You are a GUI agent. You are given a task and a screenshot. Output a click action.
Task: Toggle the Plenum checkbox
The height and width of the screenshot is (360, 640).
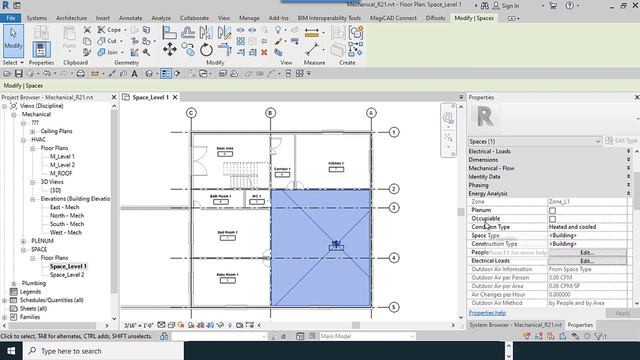pyautogui.click(x=552, y=211)
